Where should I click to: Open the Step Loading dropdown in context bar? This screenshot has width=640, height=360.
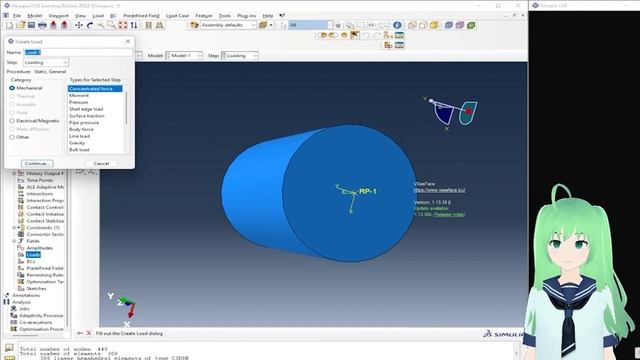pos(240,56)
